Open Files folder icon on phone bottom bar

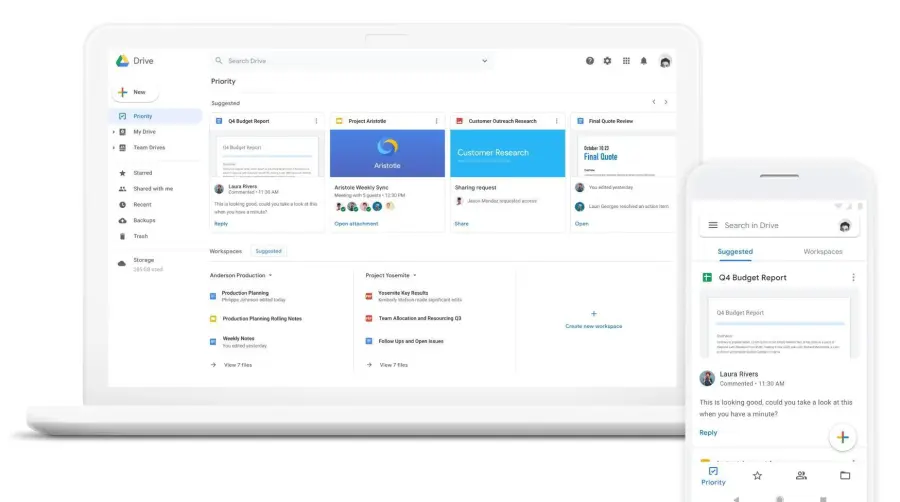coord(845,476)
